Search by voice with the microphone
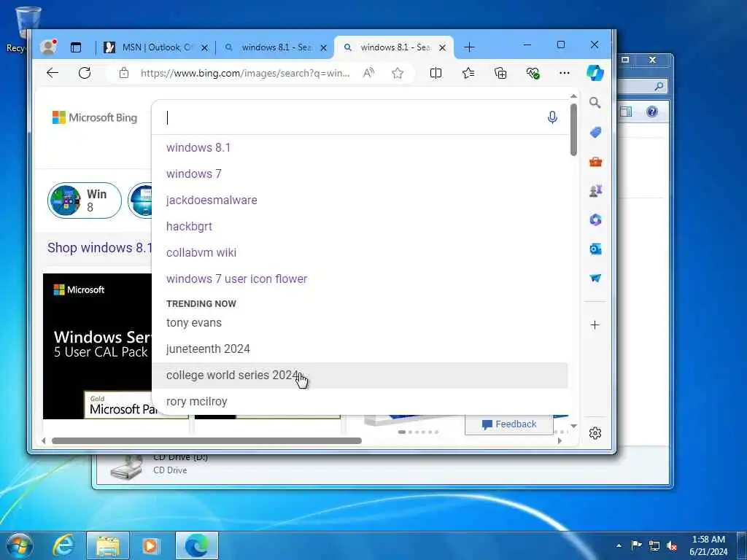Screen dimensions: 747x560 click(x=552, y=117)
